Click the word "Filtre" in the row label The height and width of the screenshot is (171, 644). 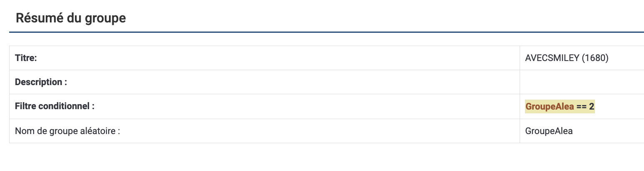point(25,106)
